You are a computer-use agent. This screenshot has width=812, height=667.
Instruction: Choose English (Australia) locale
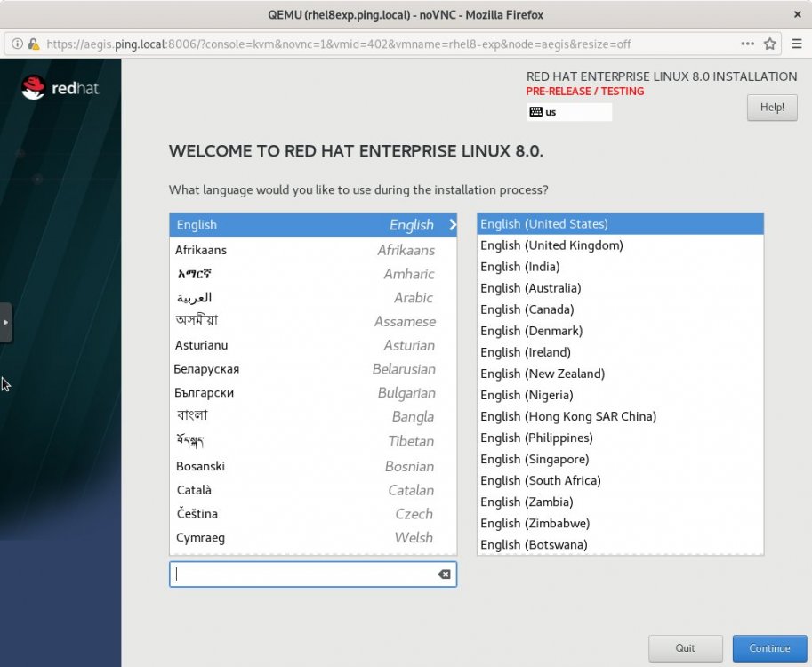click(620, 288)
